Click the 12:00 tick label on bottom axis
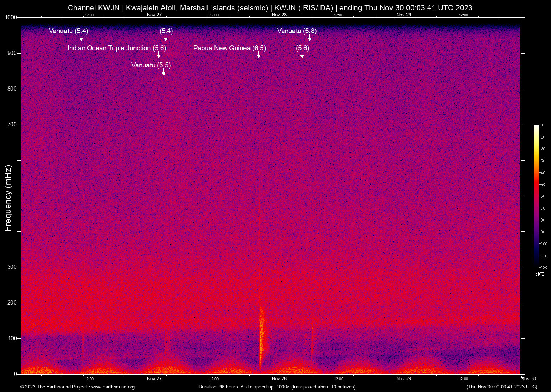This screenshot has width=551, height=392. pyautogui.click(x=89, y=379)
